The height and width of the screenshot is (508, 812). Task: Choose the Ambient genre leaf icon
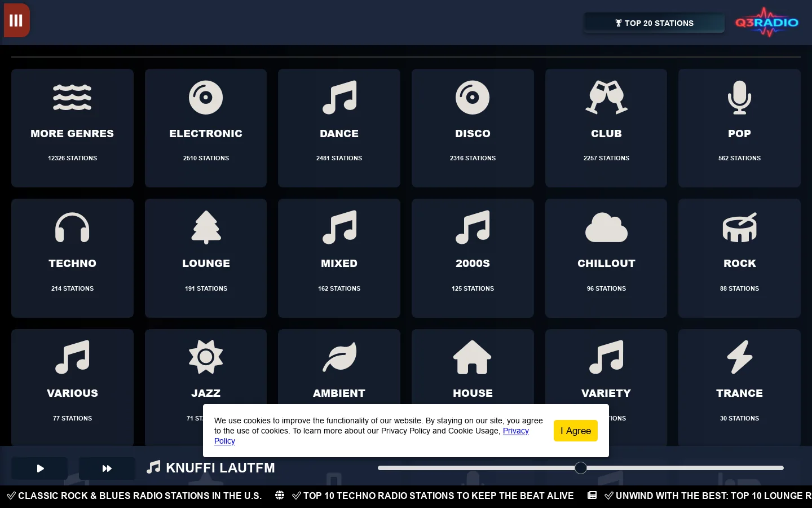click(x=339, y=357)
